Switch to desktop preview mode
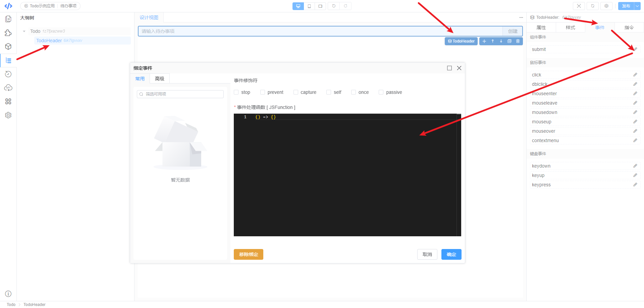 point(298,6)
